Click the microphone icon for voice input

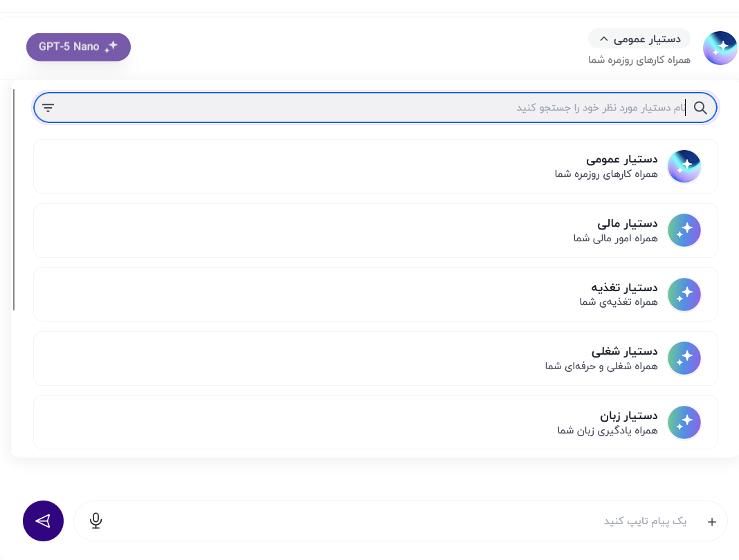(95, 521)
